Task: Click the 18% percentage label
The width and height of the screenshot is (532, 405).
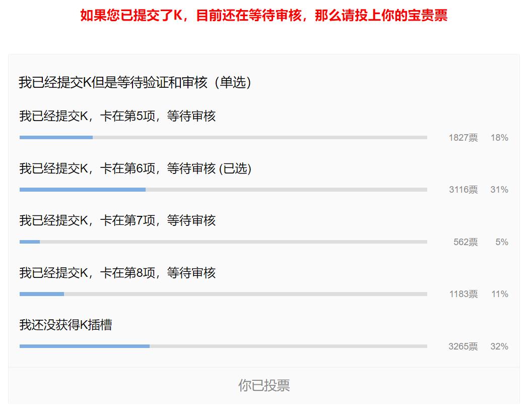Action: [499, 138]
